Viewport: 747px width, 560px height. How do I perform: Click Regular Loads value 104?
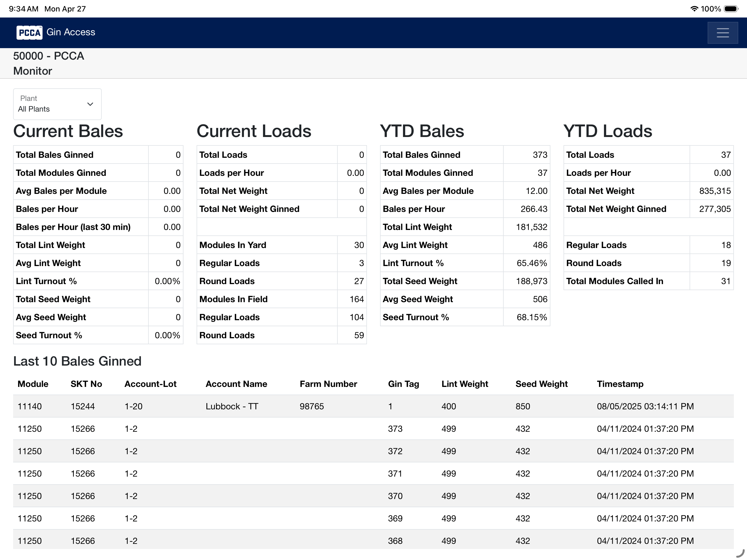click(x=357, y=317)
